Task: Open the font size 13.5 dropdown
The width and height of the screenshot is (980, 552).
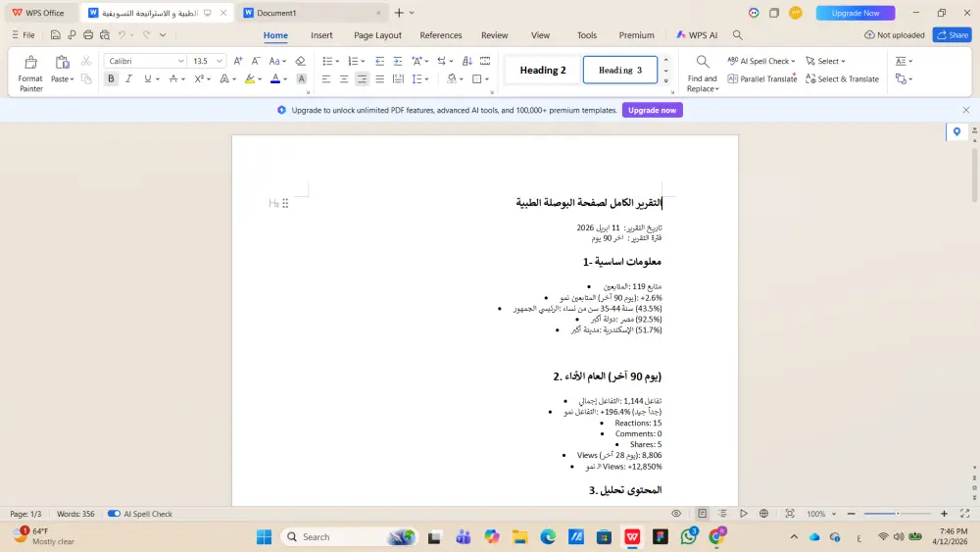Action: pos(220,61)
